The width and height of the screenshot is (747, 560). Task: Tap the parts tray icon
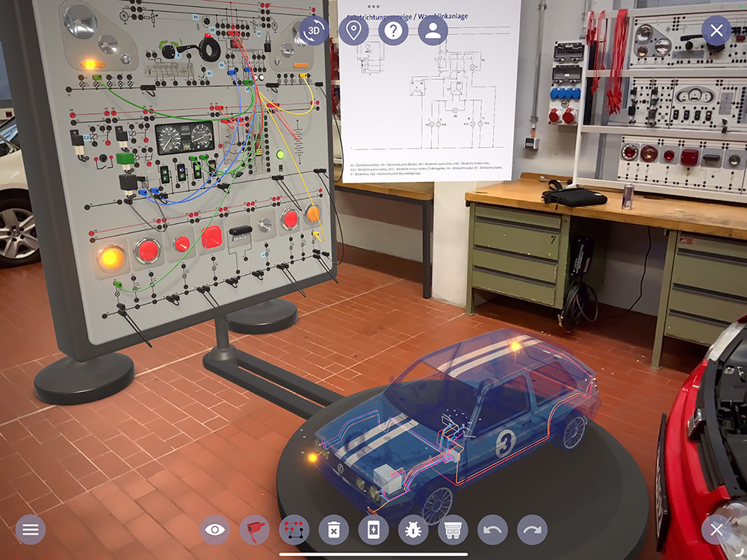click(x=452, y=530)
